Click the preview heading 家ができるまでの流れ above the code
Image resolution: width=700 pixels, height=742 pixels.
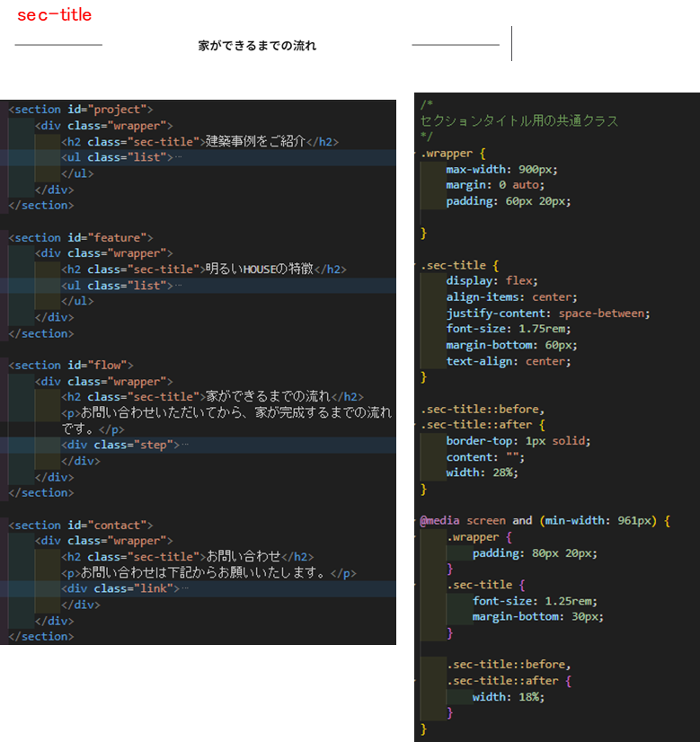[257, 46]
